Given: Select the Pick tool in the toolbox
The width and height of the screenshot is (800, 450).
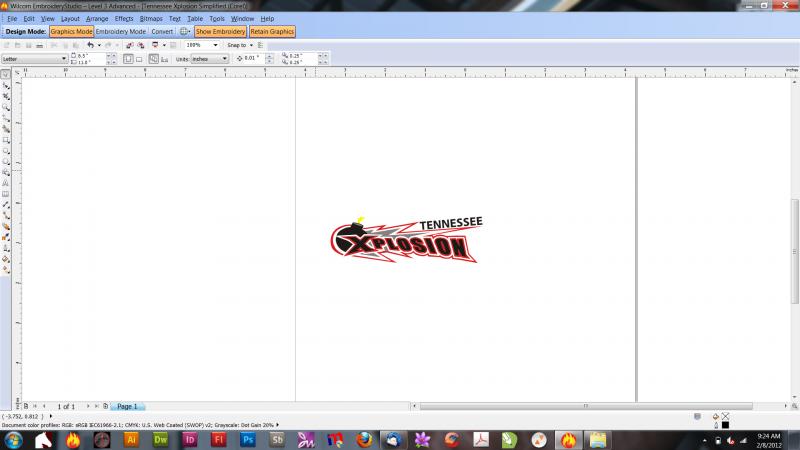Looking at the screenshot, I should coord(6,74).
